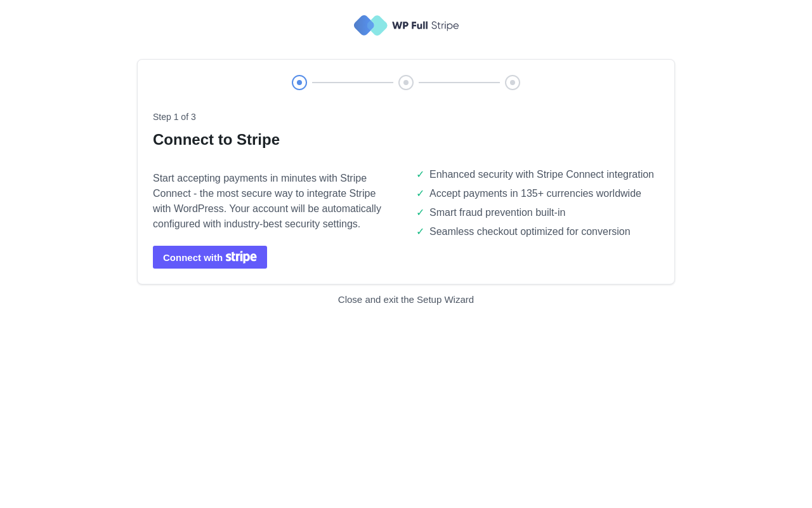Click checkmark beside Seamless checkout feature
Image resolution: width=812 pixels, height=508 pixels.
pos(420,232)
